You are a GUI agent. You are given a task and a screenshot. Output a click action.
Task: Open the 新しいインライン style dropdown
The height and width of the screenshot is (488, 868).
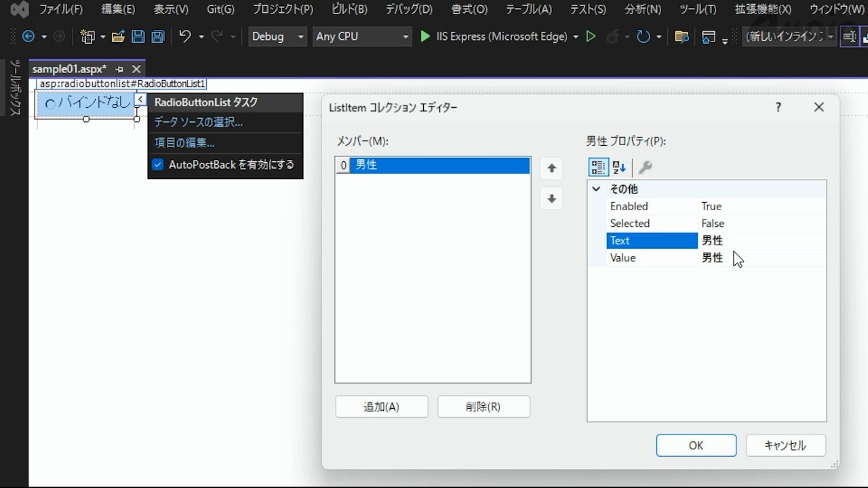790,37
